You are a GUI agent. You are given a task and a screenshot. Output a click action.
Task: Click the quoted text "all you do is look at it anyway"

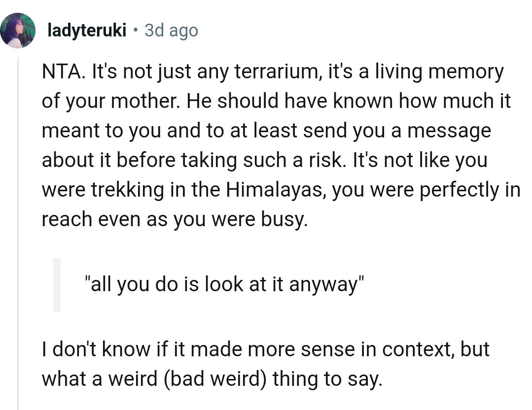point(224,284)
